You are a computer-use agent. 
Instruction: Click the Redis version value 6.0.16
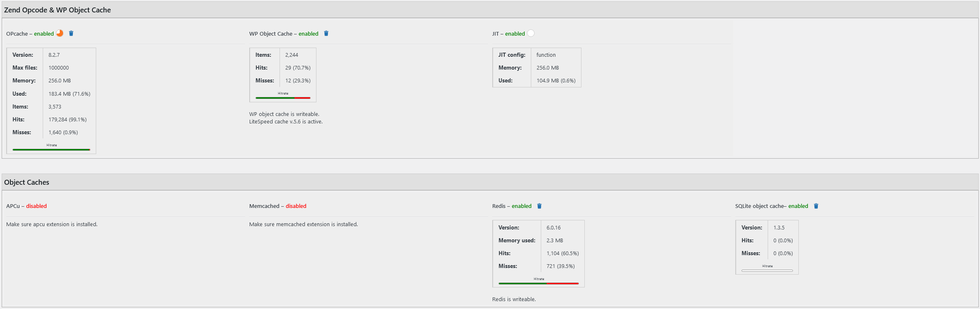click(553, 227)
